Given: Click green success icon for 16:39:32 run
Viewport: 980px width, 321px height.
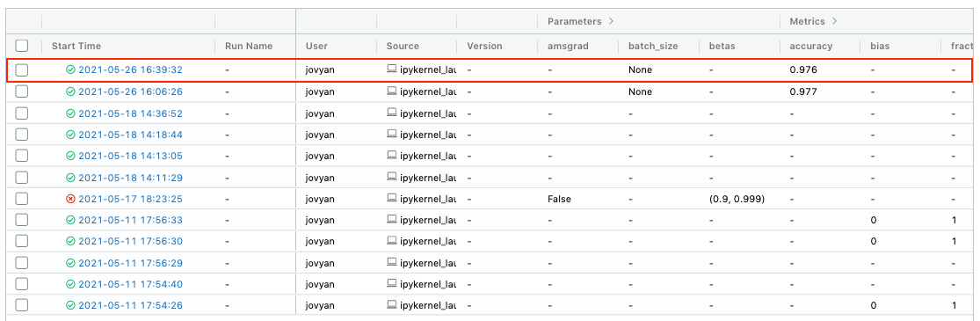Looking at the screenshot, I should tap(70, 70).
